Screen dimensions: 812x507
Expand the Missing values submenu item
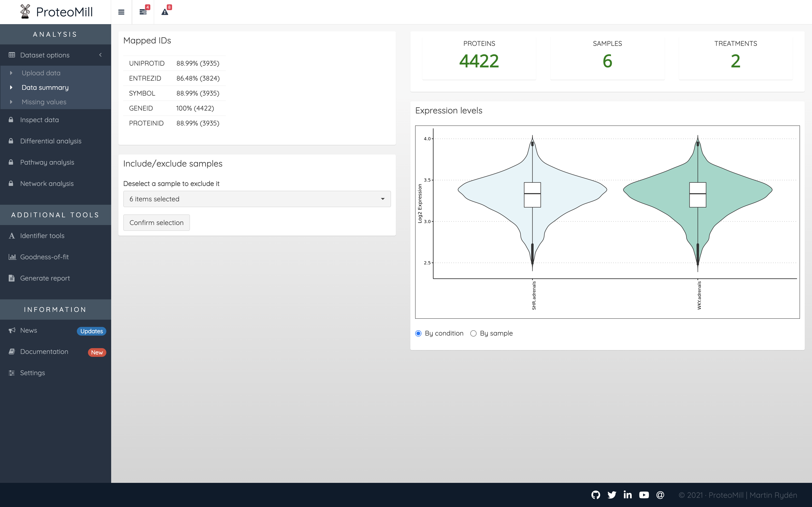[x=43, y=102]
